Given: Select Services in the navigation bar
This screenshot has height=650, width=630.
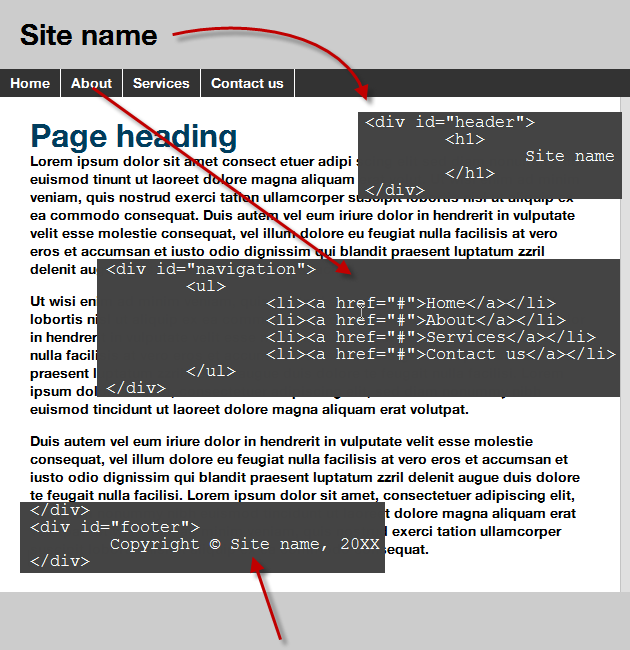Looking at the screenshot, I should coord(161,84).
